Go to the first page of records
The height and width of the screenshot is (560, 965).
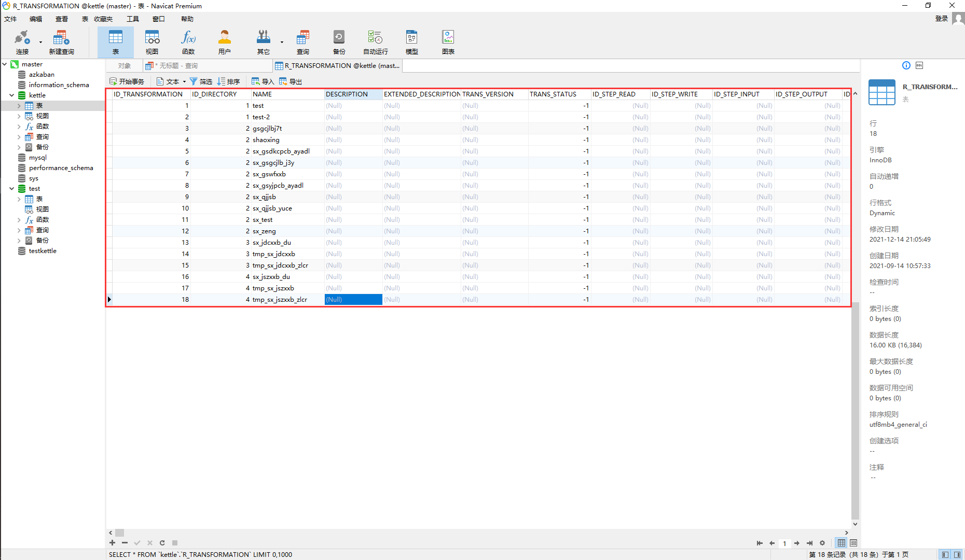760,543
